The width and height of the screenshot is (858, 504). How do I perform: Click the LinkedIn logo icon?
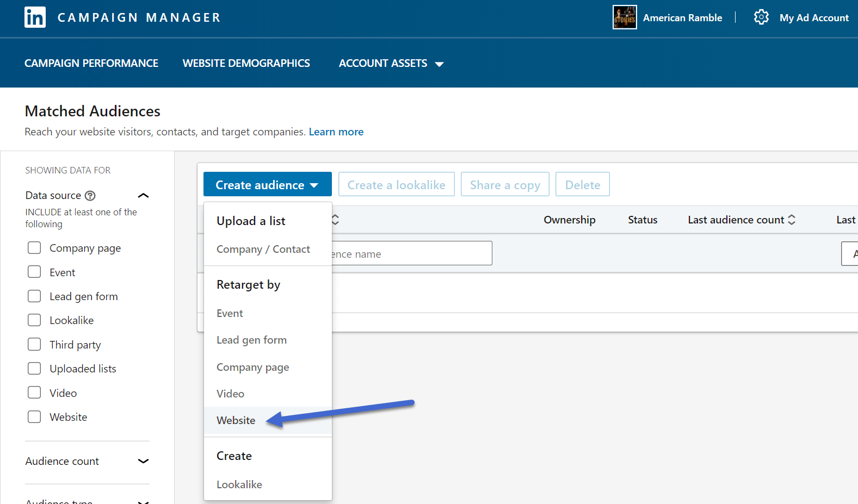click(x=35, y=17)
